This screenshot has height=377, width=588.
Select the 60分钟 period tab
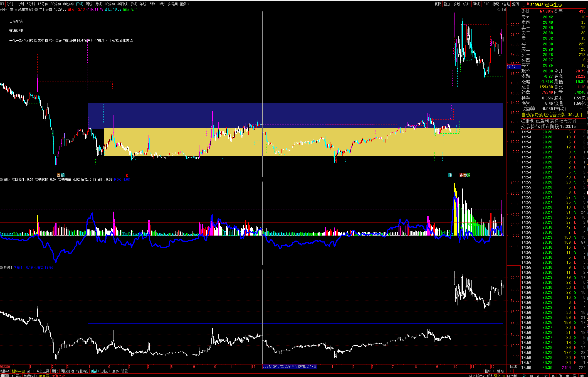click(68, 4)
